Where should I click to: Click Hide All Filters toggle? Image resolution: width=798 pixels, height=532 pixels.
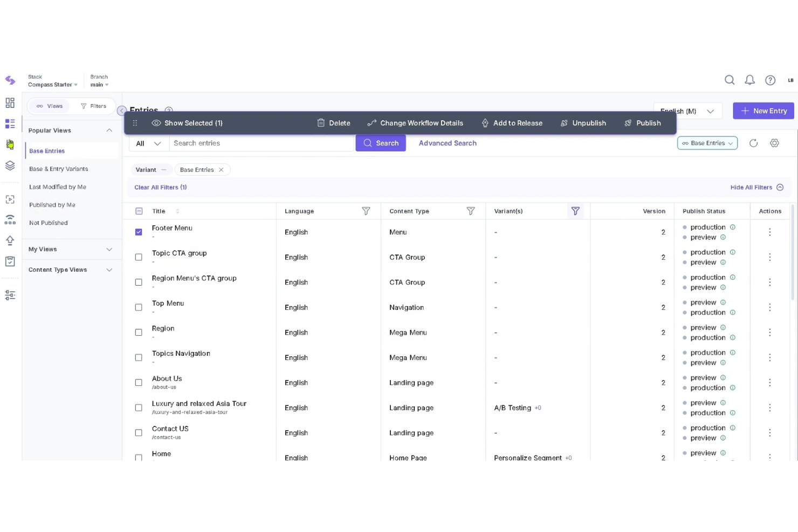coord(756,188)
